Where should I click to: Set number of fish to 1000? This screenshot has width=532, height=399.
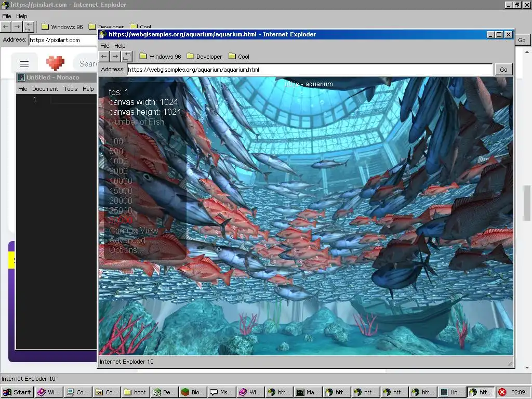pyautogui.click(x=118, y=161)
